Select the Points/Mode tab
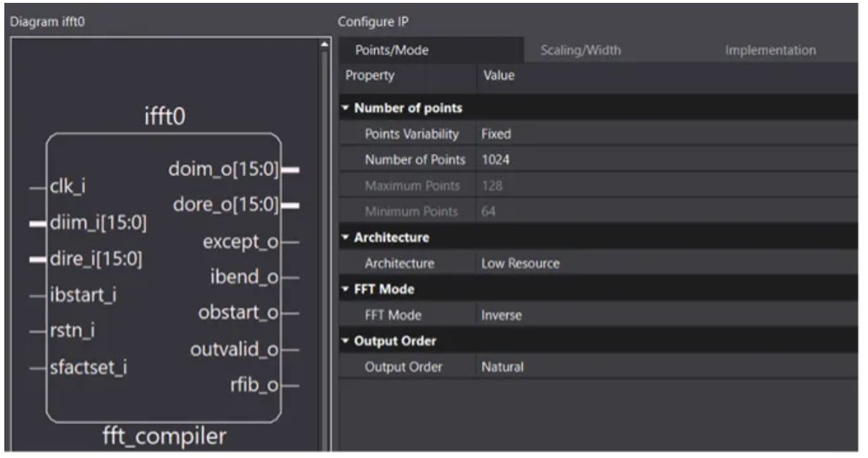 (x=392, y=50)
